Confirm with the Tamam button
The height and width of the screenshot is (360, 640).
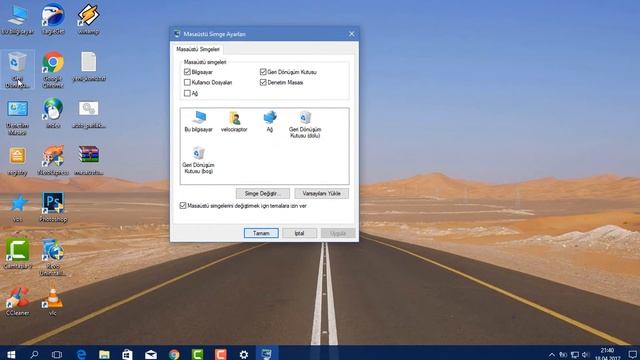coord(261,233)
